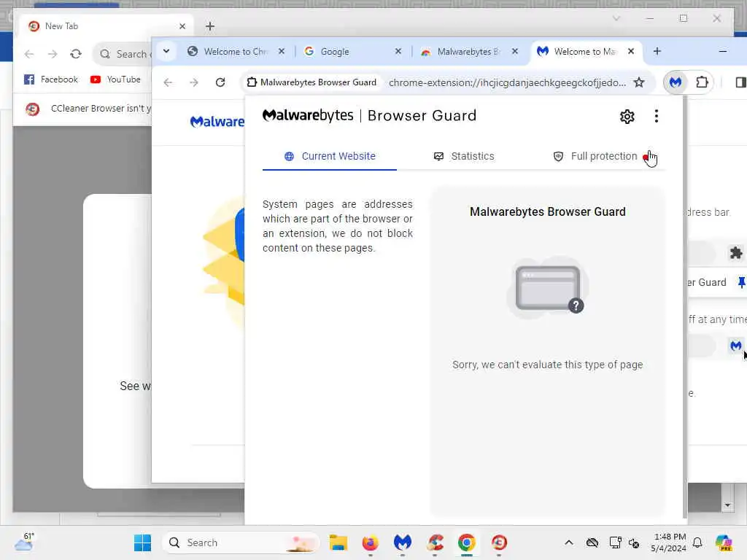Open the Windows Start menu
Viewport: 747px width, 560px height.
(142, 542)
